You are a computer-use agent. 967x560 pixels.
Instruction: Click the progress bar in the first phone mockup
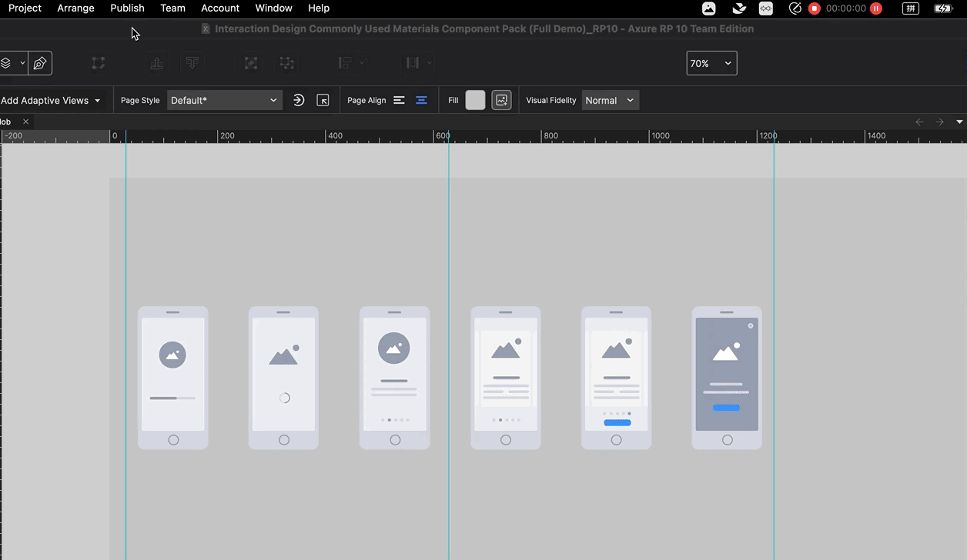click(172, 398)
